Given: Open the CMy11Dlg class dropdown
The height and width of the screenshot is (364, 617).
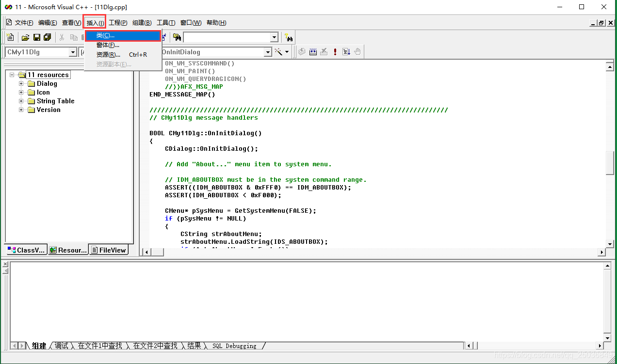Looking at the screenshot, I should pyautogui.click(x=73, y=52).
